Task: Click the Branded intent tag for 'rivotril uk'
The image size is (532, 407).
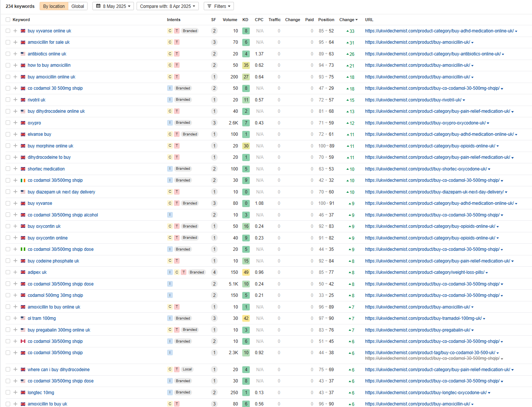Action: point(183,100)
